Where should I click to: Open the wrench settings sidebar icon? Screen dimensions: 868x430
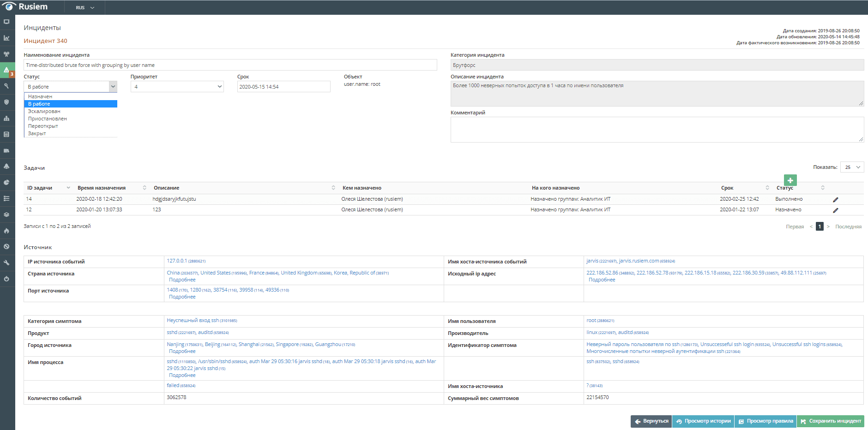[x=6, y=263]
